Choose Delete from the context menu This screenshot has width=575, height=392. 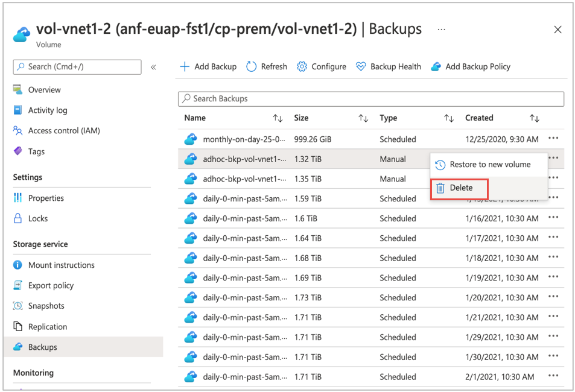pos(460,188)
